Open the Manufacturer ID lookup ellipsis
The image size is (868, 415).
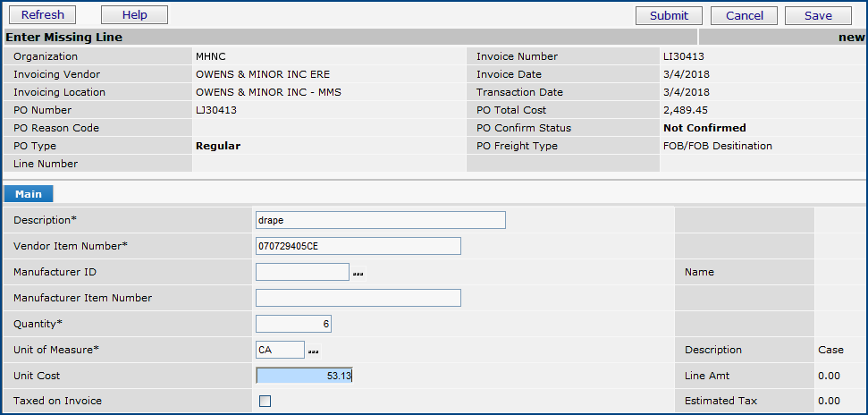[358, 273]
